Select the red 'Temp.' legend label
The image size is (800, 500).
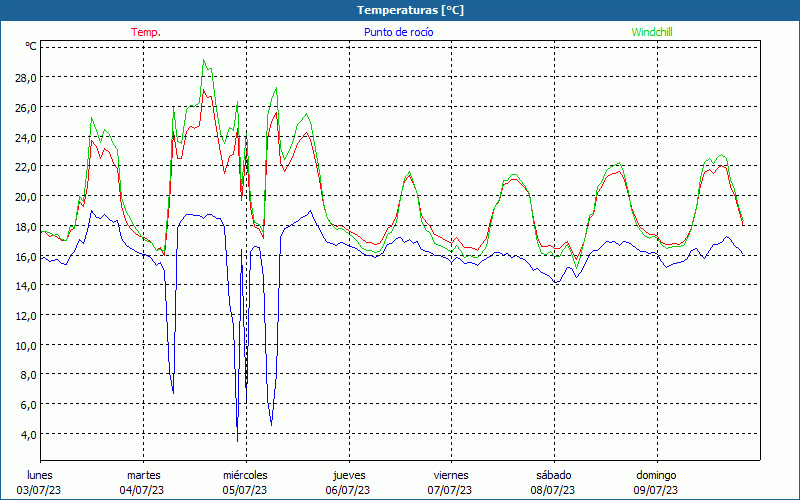pos(146,32)
